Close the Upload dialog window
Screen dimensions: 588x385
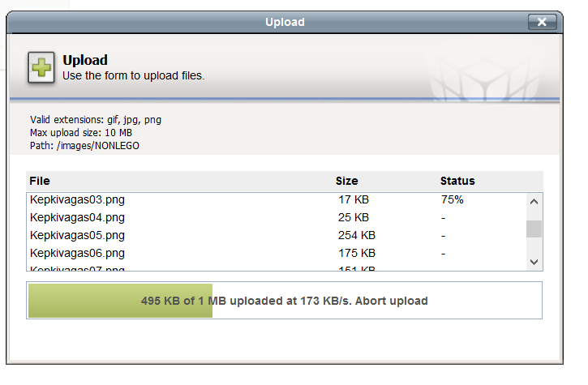click(542, 22)
